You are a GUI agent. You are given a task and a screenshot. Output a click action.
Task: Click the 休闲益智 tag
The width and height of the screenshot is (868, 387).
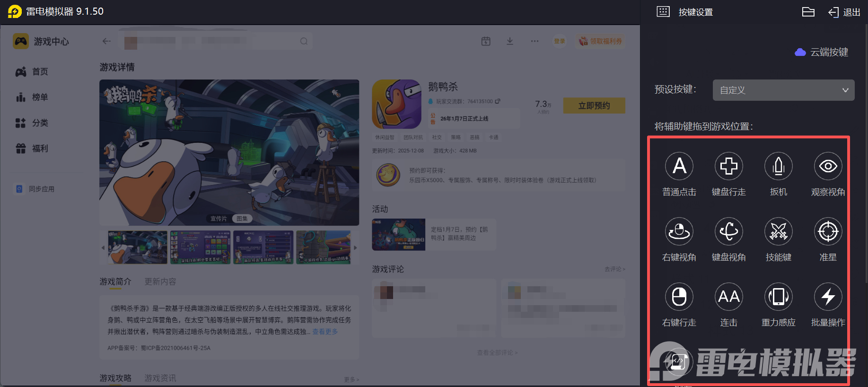385,137
